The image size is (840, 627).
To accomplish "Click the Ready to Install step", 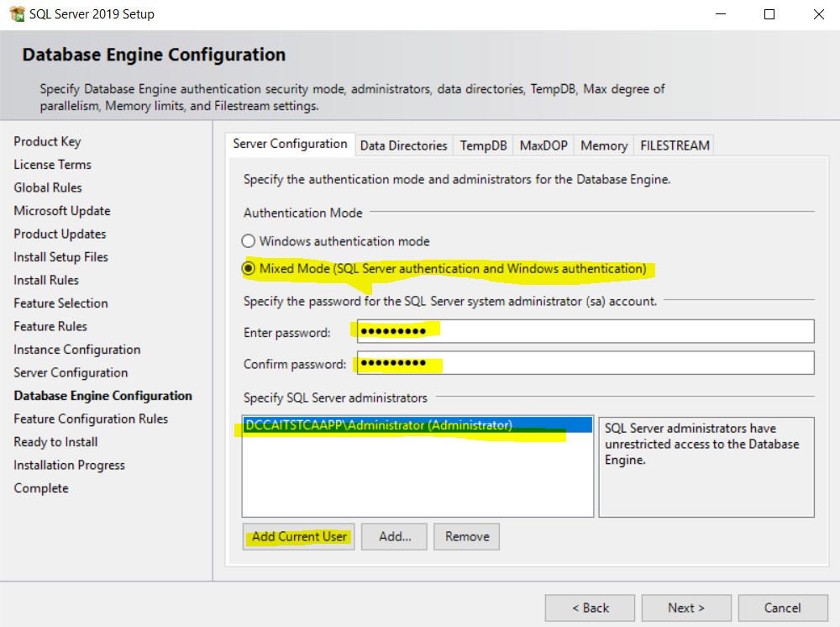I will pyautogui.click(x=55, y=441).
